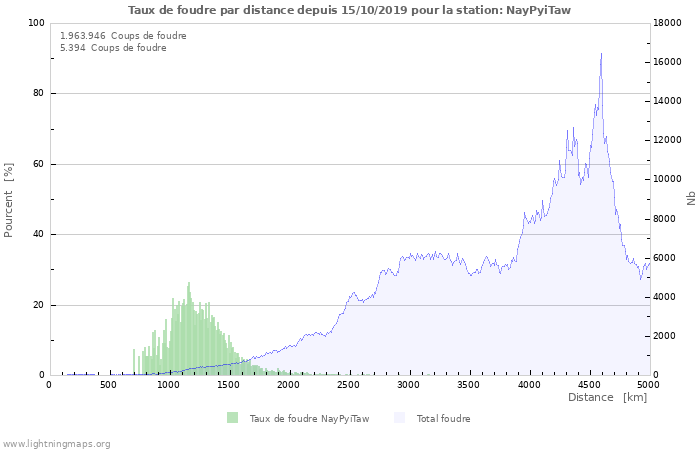This screenshot has width=700, height=450.
Task: Click the '5.394 Coups de foudre' statistic
Action: (x=113, y=48)
